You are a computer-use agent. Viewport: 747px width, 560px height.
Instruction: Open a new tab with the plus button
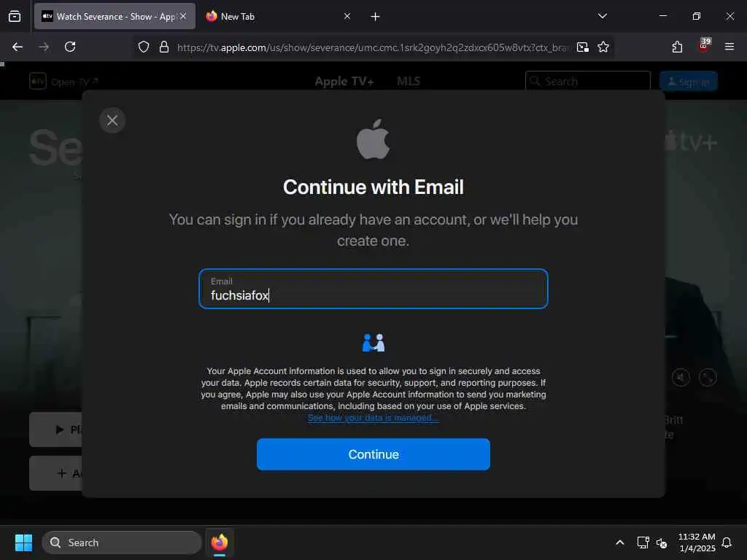pyautogui.click(x=375, y=17)
